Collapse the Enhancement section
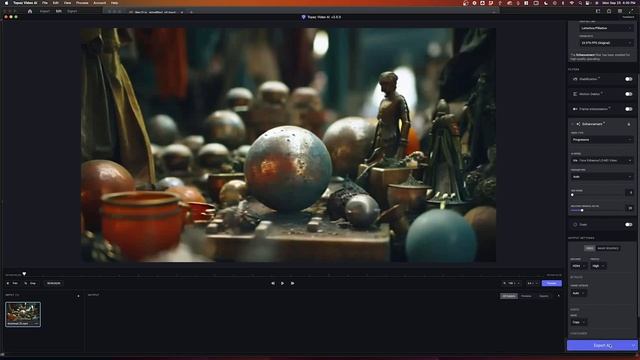This screenshot has width=640, height=360. tap(573, 124)
